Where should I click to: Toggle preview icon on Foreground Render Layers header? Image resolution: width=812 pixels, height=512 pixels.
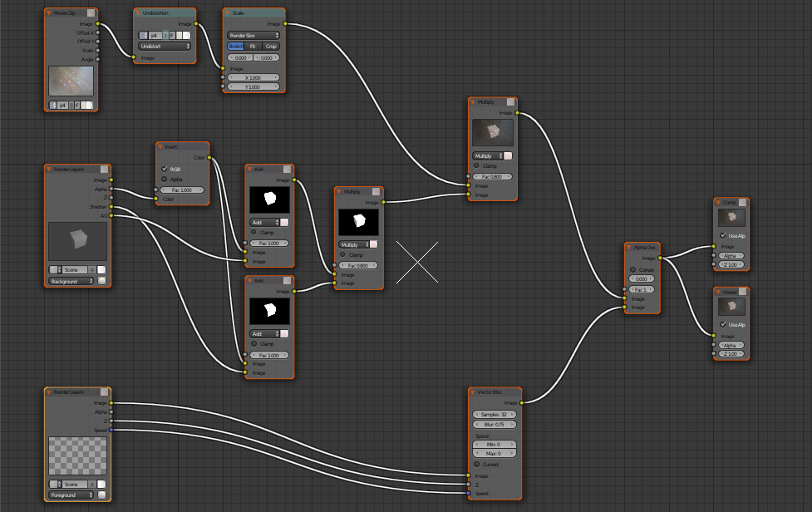(105, 391)
